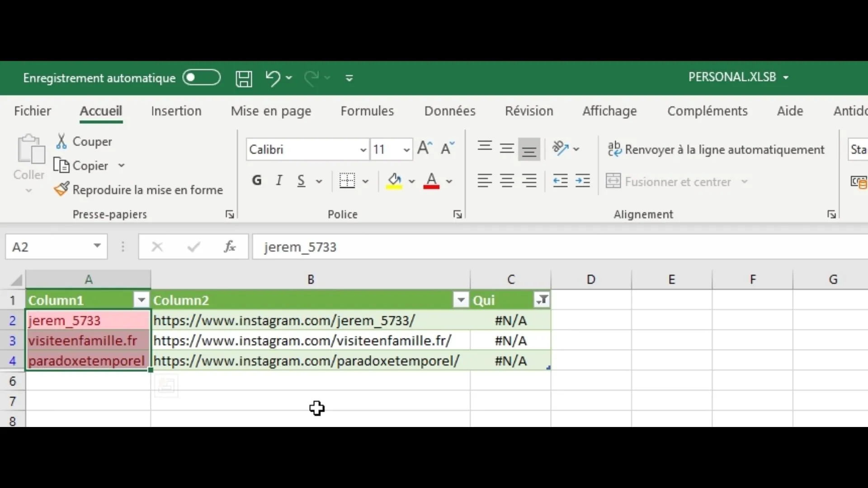The height and width of the screenshot is (488, 868).
Task: Click the Undo arrow icon
Action: [x=273, y=78]
